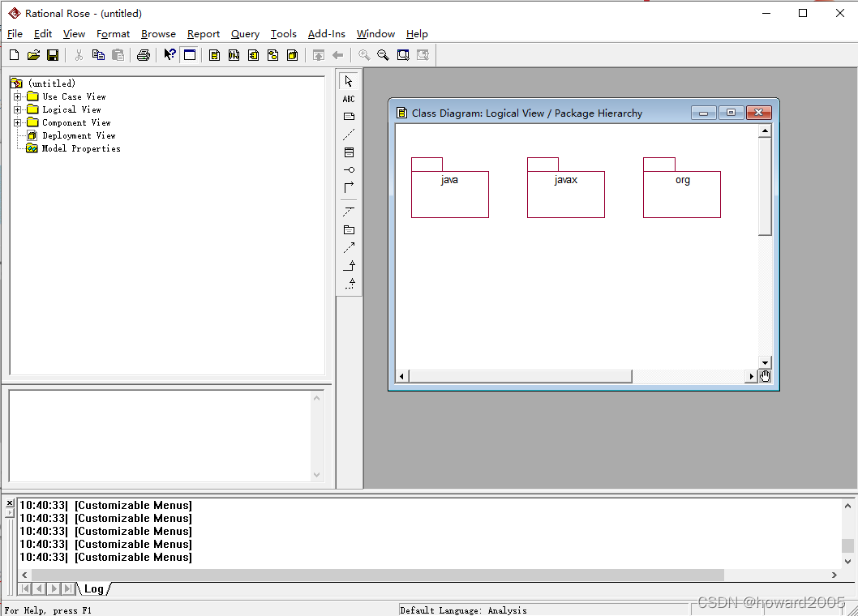Browse Deployment Diagram from the toolbar
The width and height of the screenshot is (858, 616).
click(x=292, y=54)
